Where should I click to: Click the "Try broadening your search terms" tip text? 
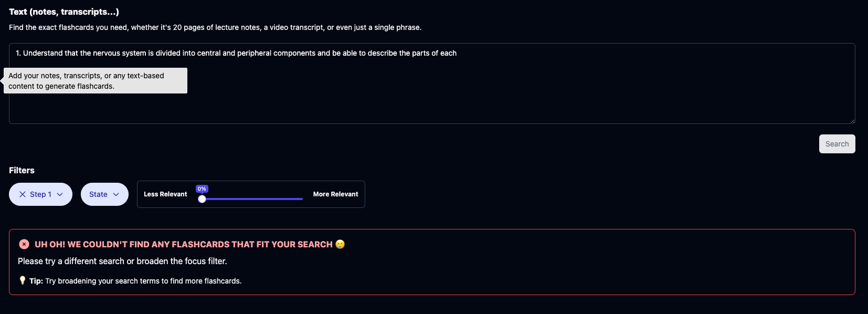pyautogui.click(x=143, y=281)
